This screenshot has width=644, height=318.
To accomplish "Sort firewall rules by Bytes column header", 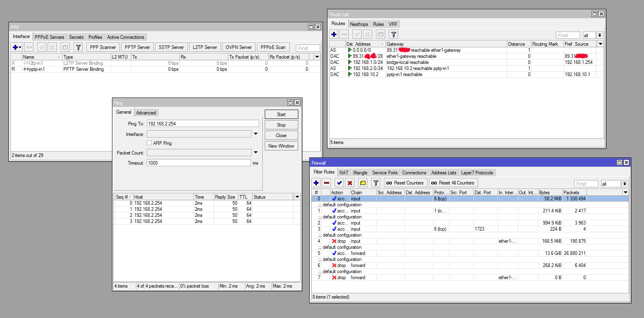I will [550, 193].
